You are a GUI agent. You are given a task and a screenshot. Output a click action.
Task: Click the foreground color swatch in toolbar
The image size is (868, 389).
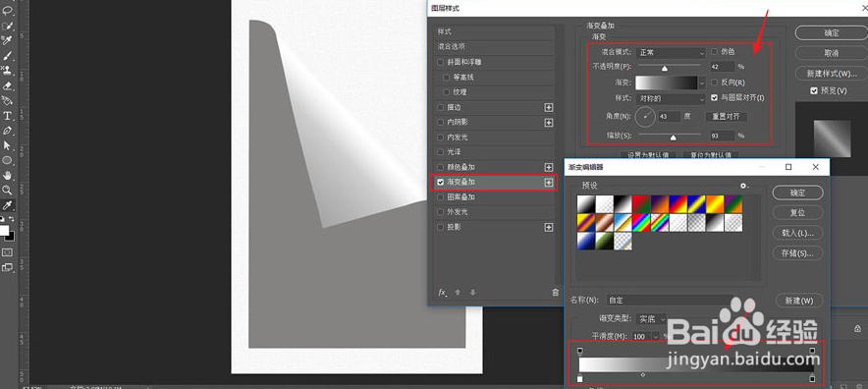coord(5,230)
